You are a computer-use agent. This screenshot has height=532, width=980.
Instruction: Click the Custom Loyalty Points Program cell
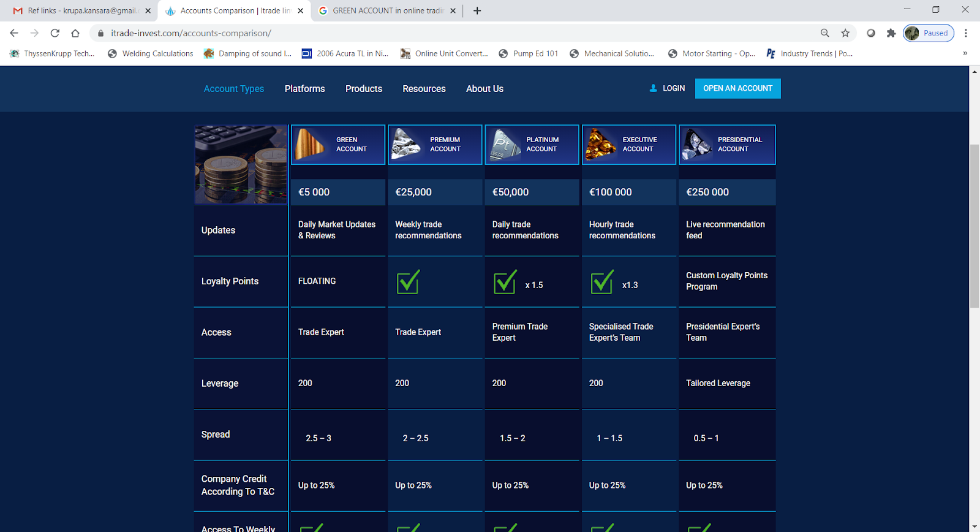726,281
